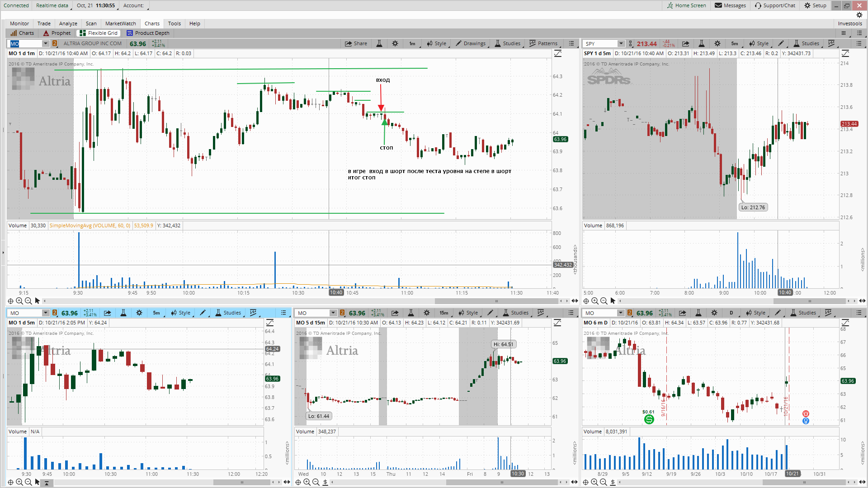
Task: Open grid layout icon below Investools
Action: pyautogui.click(x=844, y=33)
